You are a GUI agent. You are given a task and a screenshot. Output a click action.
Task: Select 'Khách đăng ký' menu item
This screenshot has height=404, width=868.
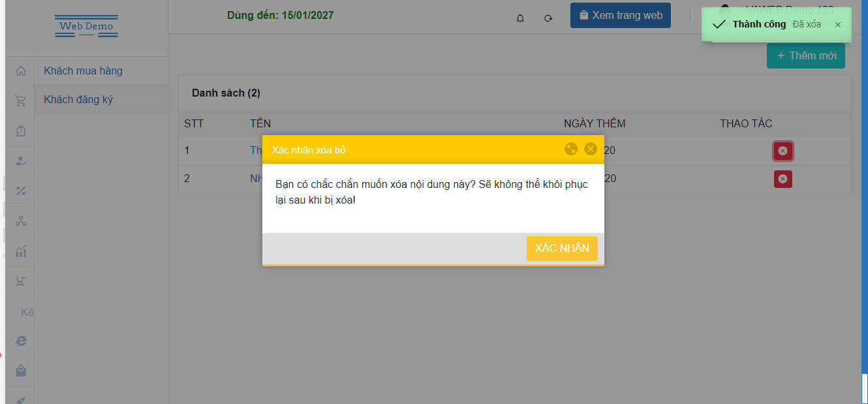coord(78,100)
